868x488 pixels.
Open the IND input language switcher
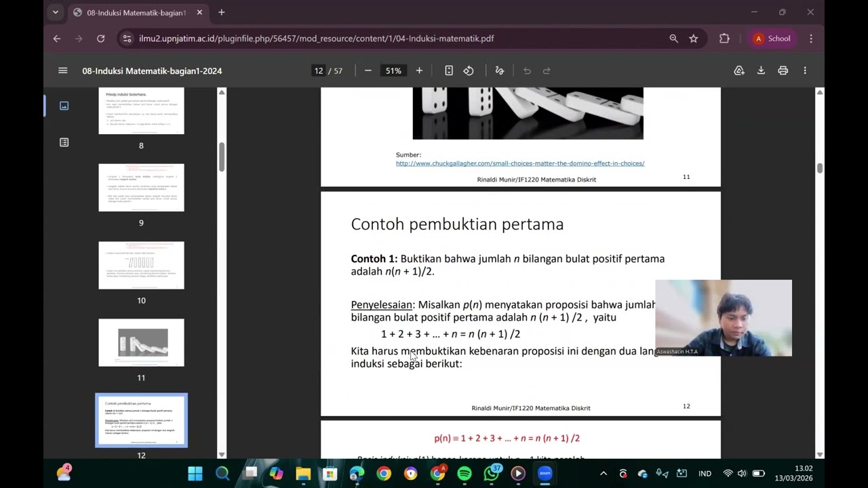click(x=705, y=473)
